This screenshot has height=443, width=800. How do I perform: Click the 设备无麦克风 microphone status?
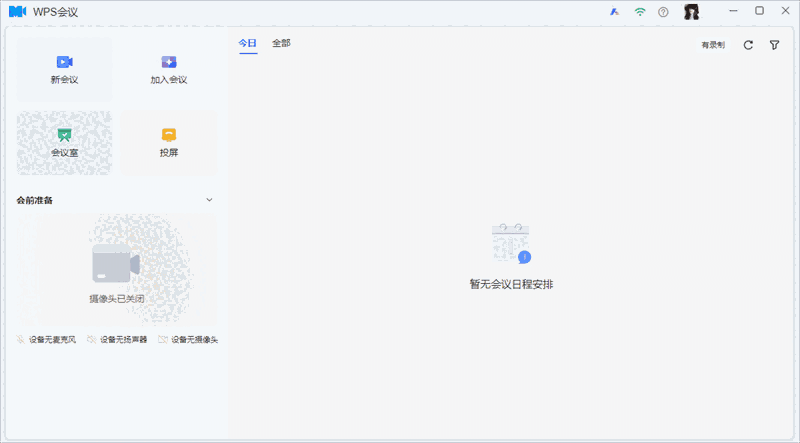click(x=46, y=339)
